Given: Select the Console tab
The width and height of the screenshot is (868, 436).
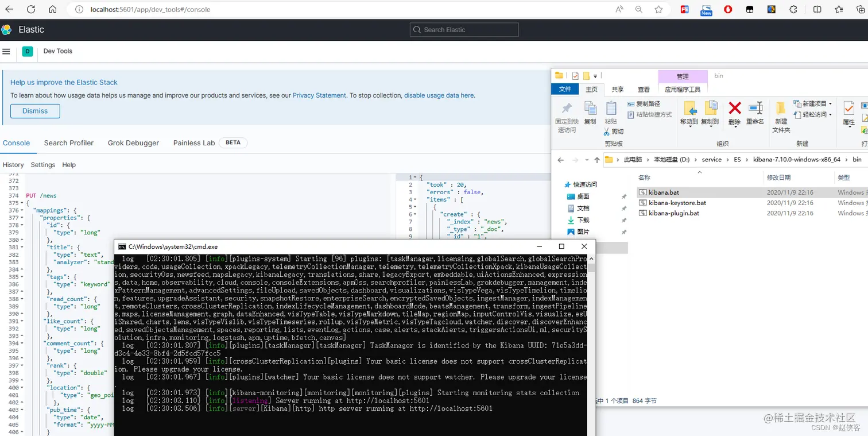Looking at the screenshot, I should pyautogui.click(x=16, y=143).
